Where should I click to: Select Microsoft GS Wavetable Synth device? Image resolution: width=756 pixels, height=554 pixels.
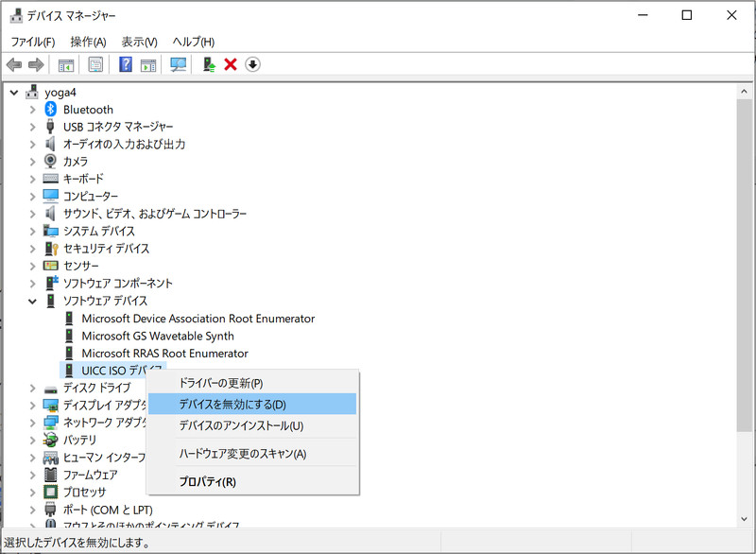coord(157,336)
